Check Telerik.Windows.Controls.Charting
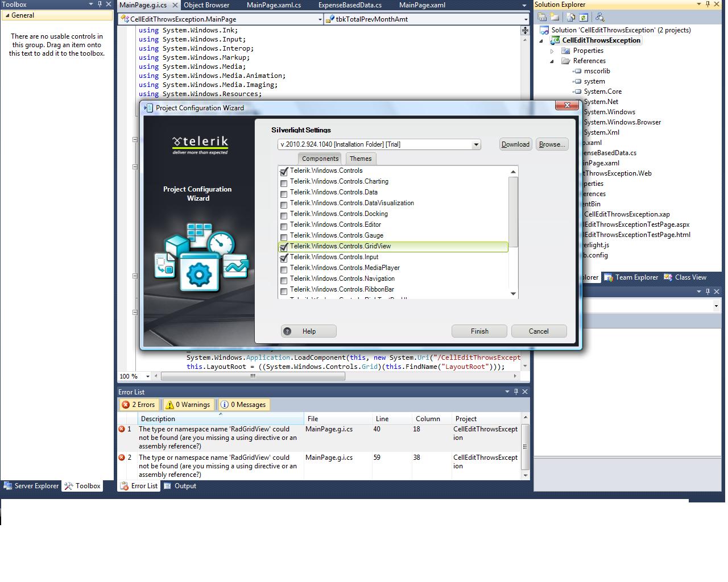The height and width of the screenshot is (582, 728). pos(284,183)
